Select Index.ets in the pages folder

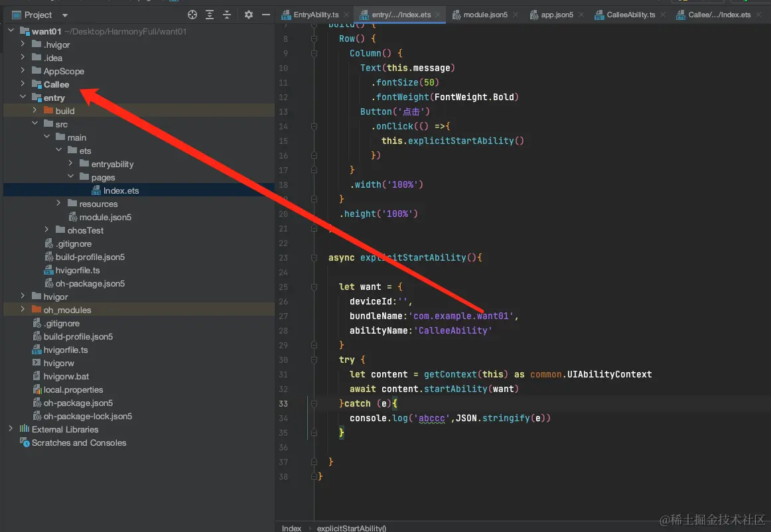[x=121, y=190]
